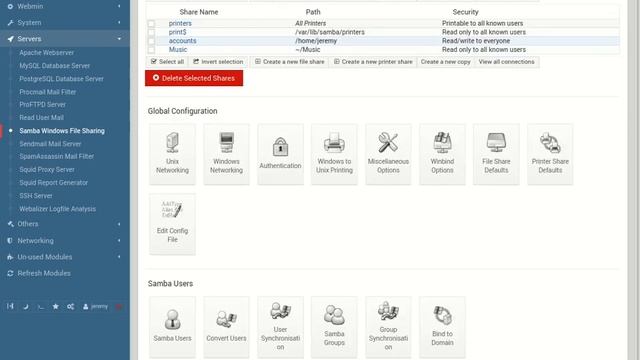640x360 pixels.
Task: Open jeremy user account link
Action: (x=96, y=306)
